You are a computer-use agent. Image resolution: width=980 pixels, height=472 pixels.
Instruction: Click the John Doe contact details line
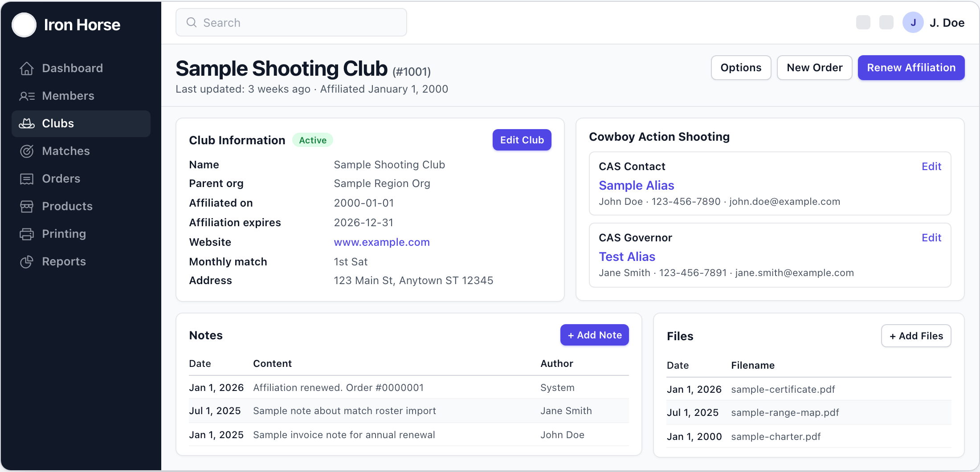pos(719,201)
